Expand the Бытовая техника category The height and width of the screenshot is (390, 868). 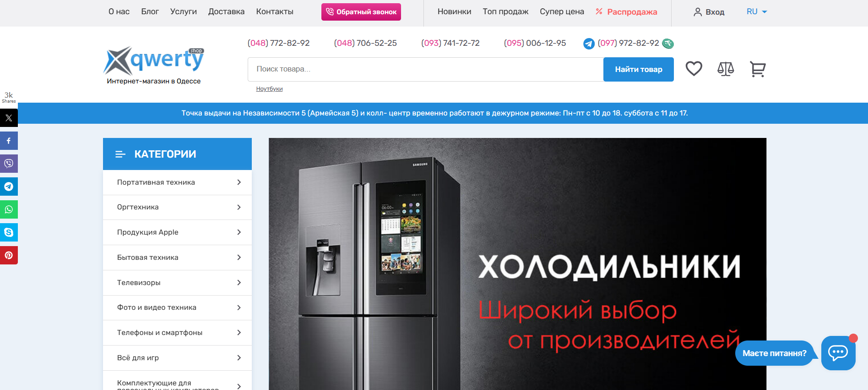[x=178, y=258]
